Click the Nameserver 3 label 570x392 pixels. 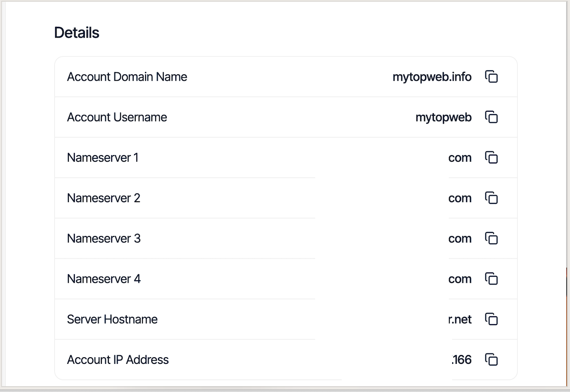click(x=104, y=239)
